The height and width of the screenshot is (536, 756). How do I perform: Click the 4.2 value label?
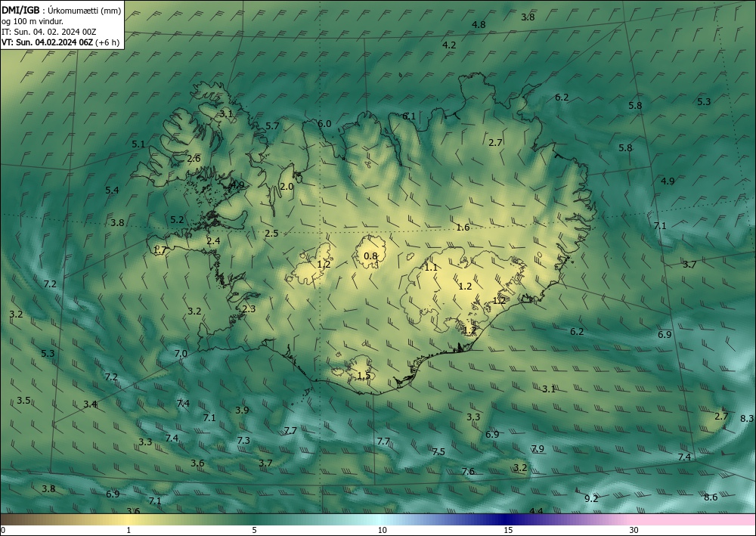[x=449, y=45]
